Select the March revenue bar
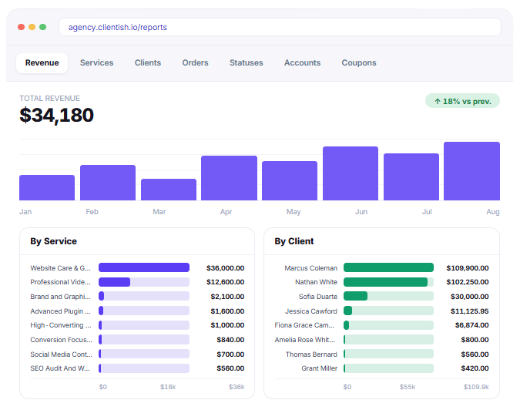The height and width of the screenshot is (420, 520). 169,190
